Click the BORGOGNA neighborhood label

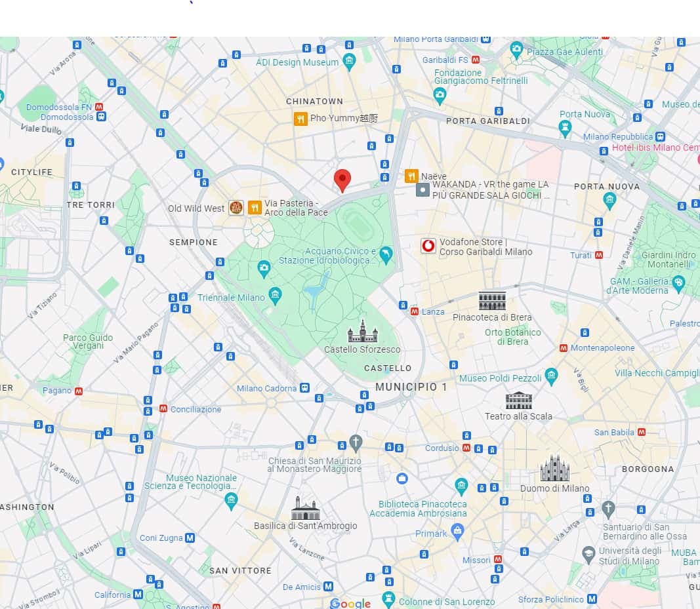pyautogui.click(x=648, y=469)
